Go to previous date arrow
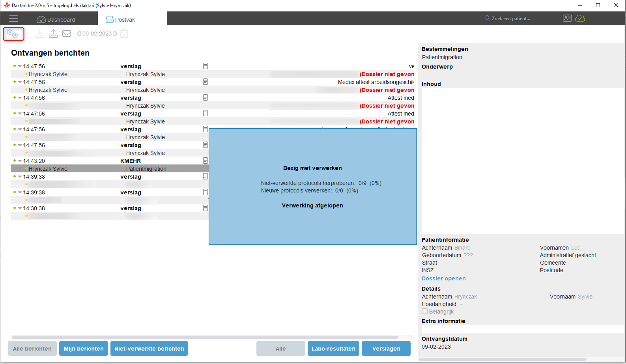The image size is (626, 364). 79,34
